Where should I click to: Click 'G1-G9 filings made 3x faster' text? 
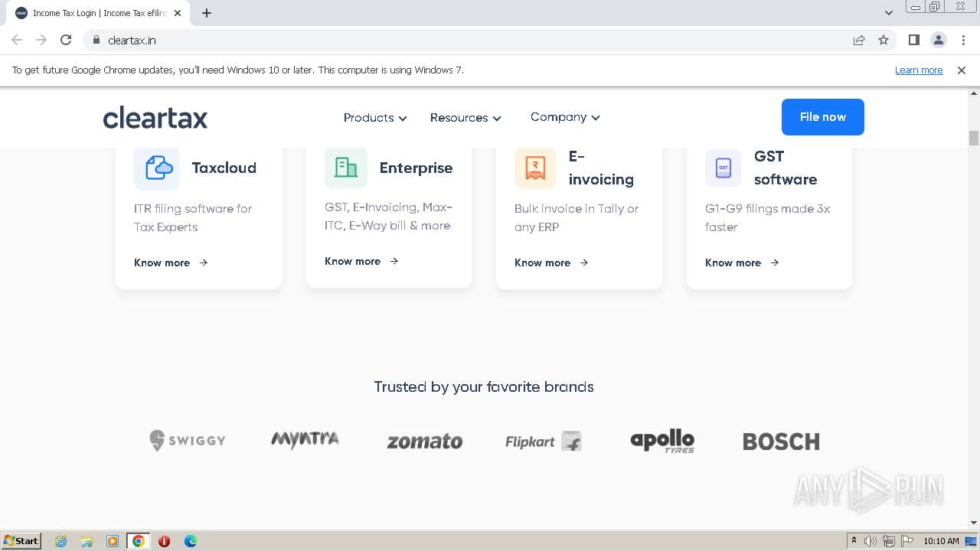(x=767, y=217)
